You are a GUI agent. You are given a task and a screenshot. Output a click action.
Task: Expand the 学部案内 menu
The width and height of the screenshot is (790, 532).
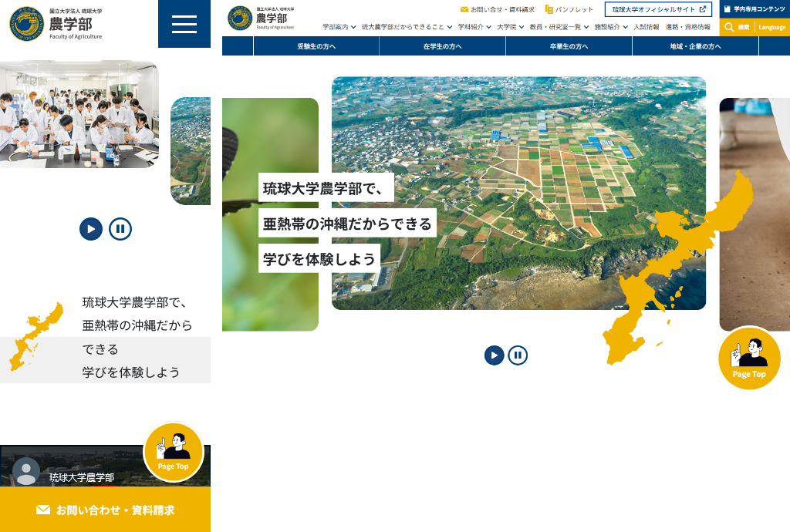(339, 27)
